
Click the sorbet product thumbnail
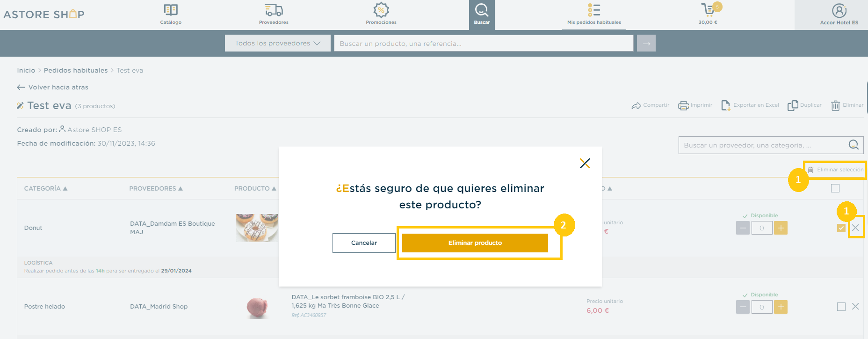(257, 308)
